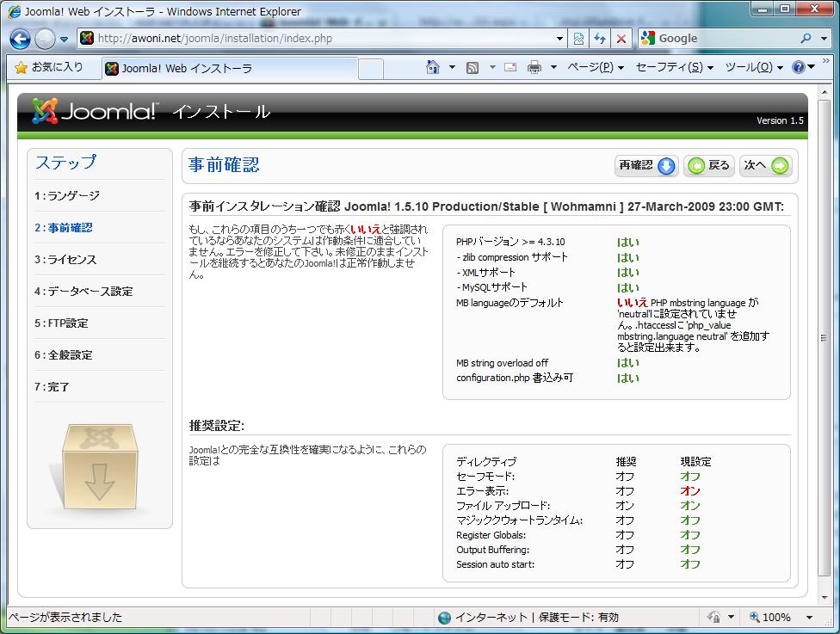Stop loading with the red X icon
The width and height of the screenshot is (840, 634).
pyautogui.click(x=621, y=39)
